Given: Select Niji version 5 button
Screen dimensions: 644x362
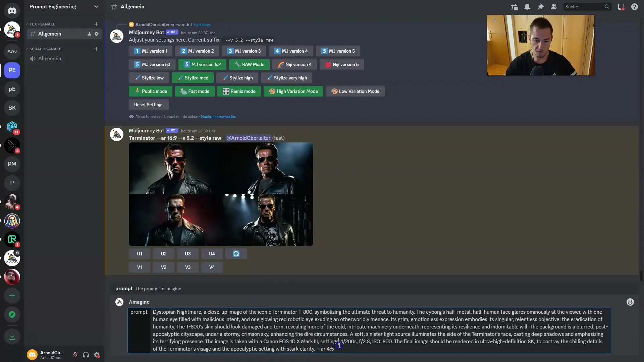Looking at the screenshot, I should click(x=342, y=64).
